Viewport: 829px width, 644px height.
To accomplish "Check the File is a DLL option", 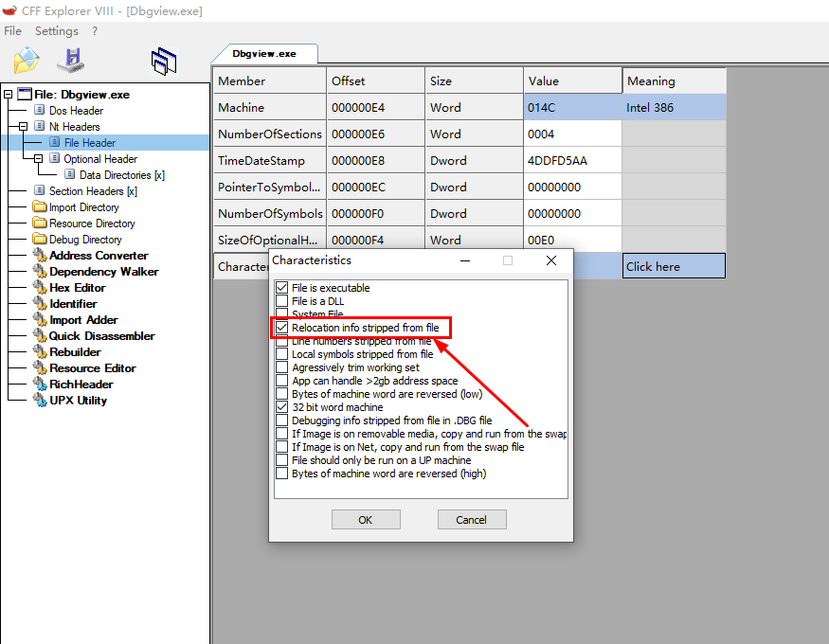I will coord(281,301).
